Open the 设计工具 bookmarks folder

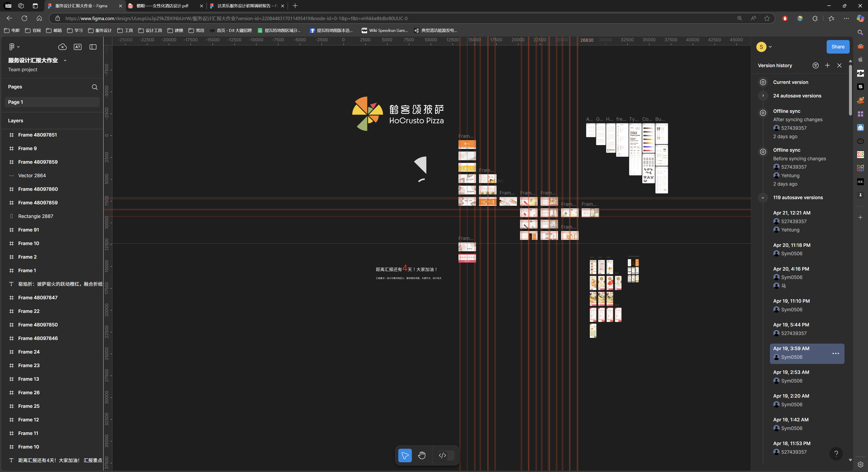tap(150, 30)
